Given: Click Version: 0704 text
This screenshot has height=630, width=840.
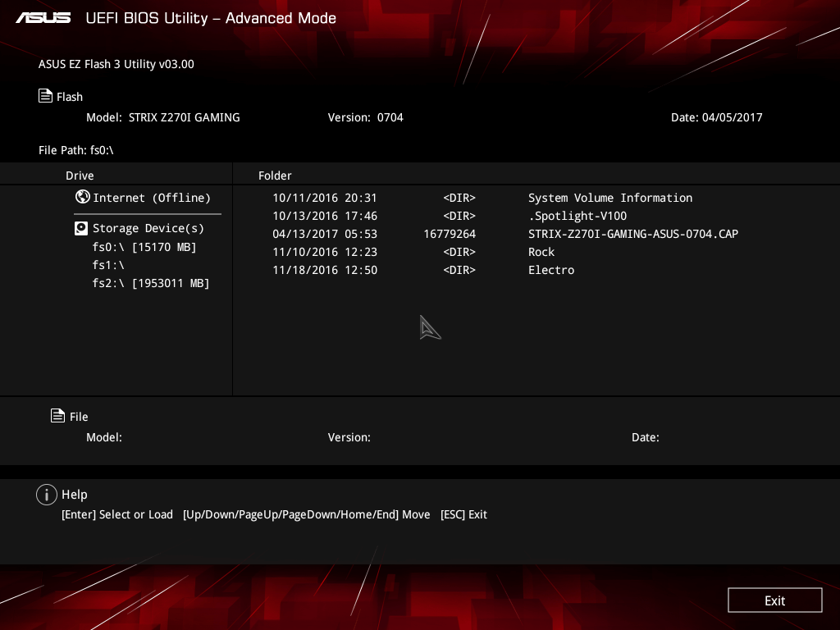Looking at the screenshot, I should click(365, 117).
